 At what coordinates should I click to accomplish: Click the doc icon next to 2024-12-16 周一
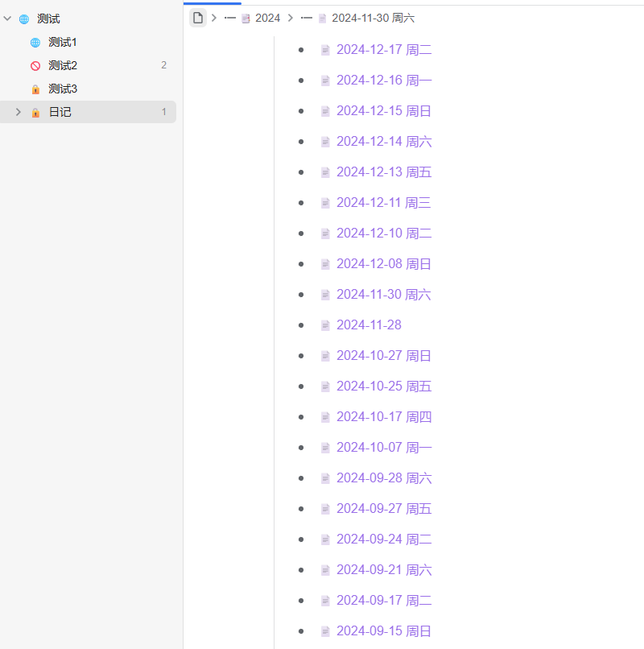325,81
